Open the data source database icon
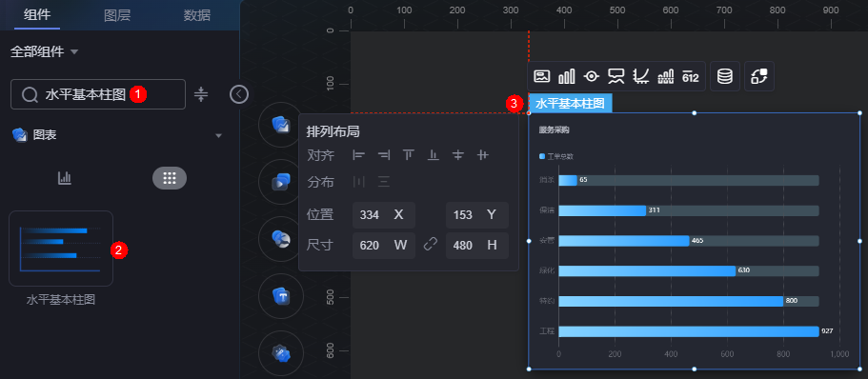This screenshot has width=868, height=379. point(725,76)
